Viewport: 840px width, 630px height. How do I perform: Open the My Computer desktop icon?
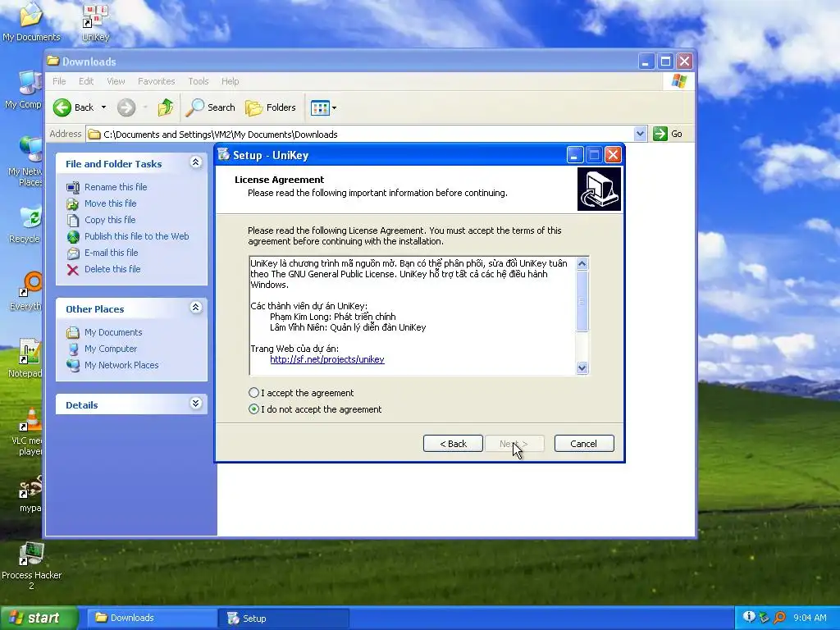coord(30,84)
